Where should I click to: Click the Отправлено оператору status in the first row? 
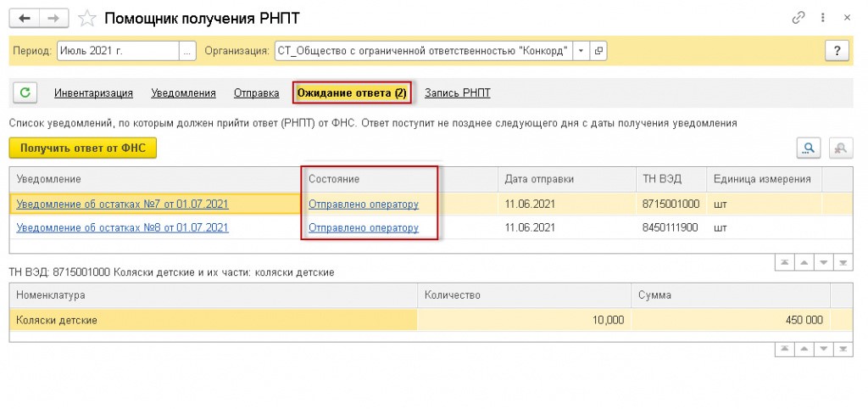(363, 204)
